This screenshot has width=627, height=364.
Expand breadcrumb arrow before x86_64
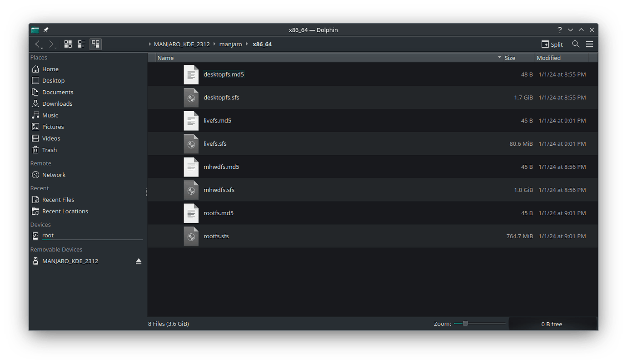(x=247, y=44)
